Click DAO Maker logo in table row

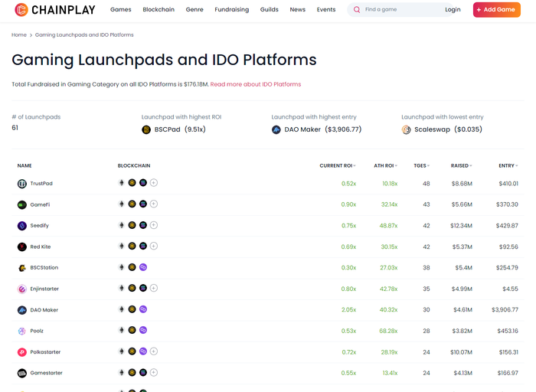(22, 310)
